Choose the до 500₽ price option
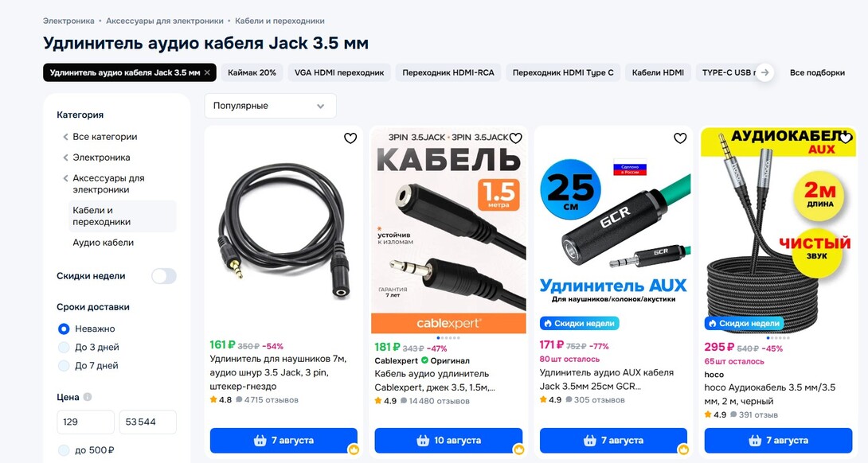868x463 pixels. click(64, 450)
